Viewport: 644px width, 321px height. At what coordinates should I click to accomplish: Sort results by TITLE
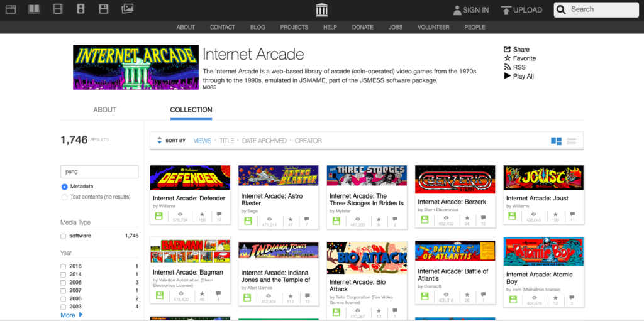coord(226,141)
